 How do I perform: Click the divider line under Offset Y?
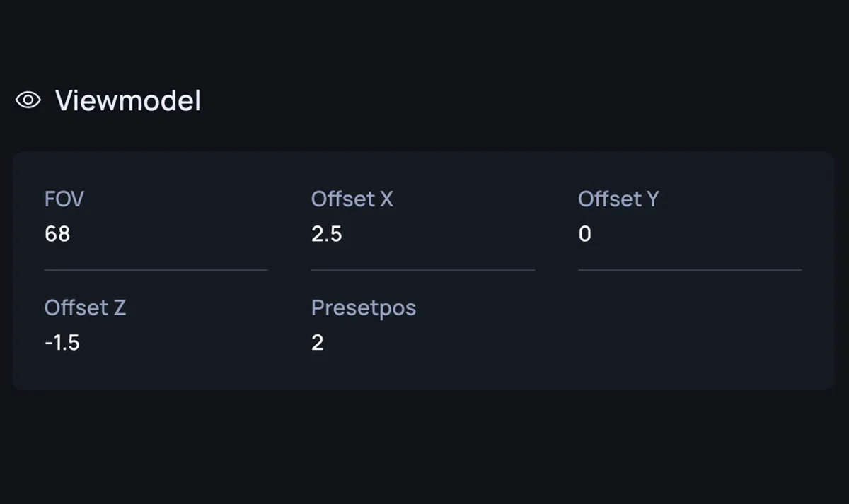tap(690, 270)
